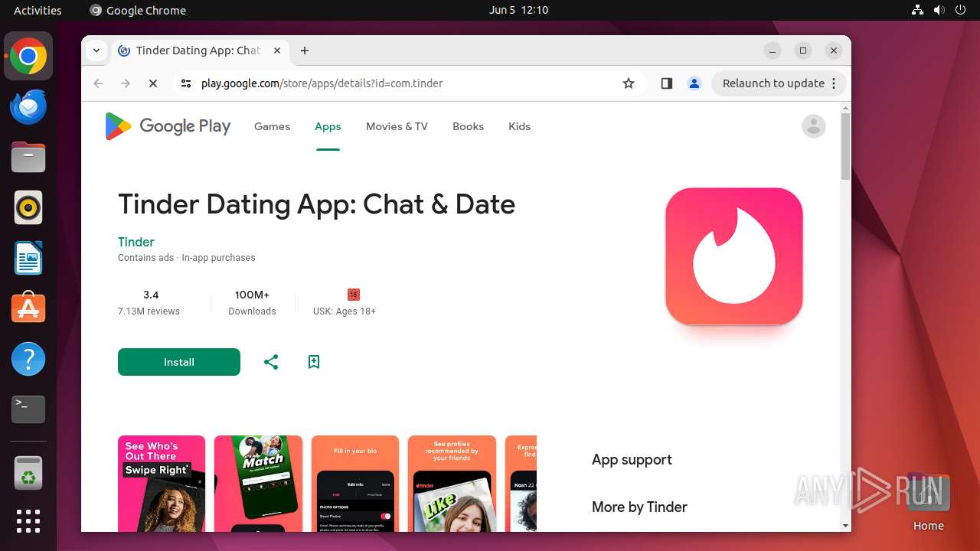Open Trash from the dock
This screenshot has width=980, height=551.
28,473
